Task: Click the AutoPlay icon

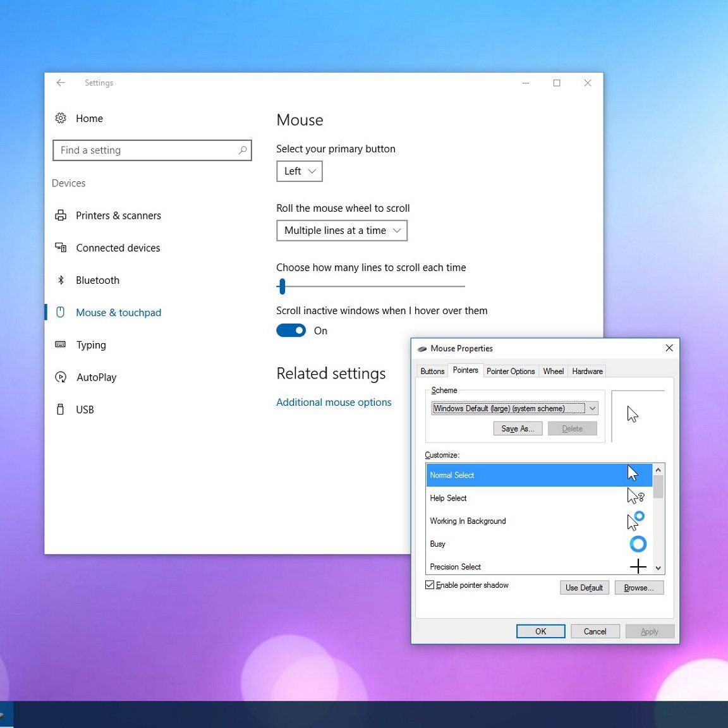Action: (x=61, y=377)
